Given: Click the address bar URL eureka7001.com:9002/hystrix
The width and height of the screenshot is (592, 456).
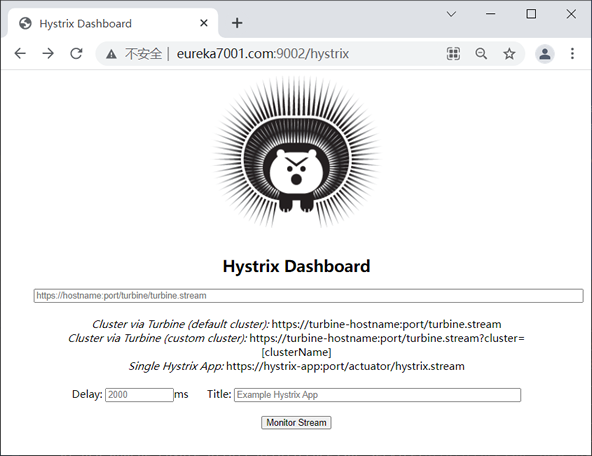Looking at the screenshot, I should pyautogui.click(x=263, y=54).
